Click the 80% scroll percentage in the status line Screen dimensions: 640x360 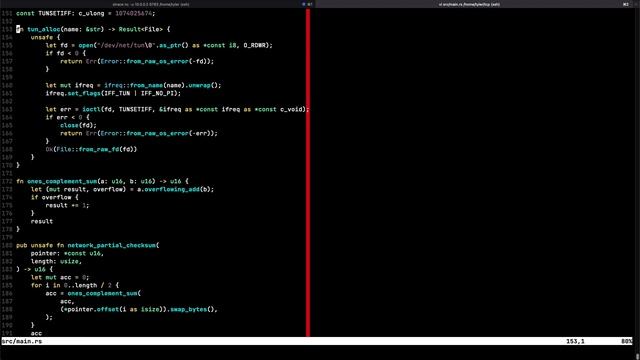pyautogui.click(x=627, y=341)
